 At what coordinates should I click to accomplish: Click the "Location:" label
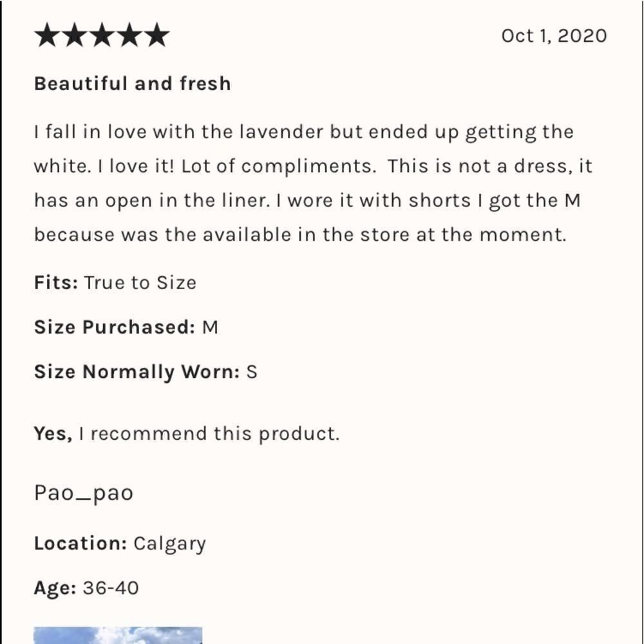click(x=80, y=544)
